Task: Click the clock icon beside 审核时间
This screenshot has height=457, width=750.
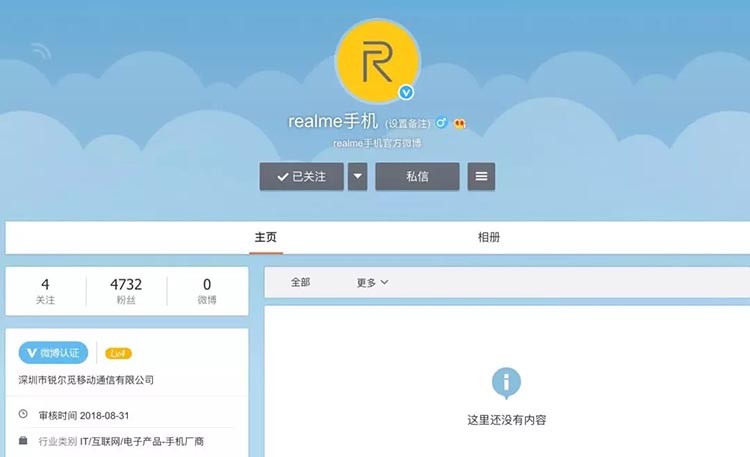Action: click(x=23, y=414)
